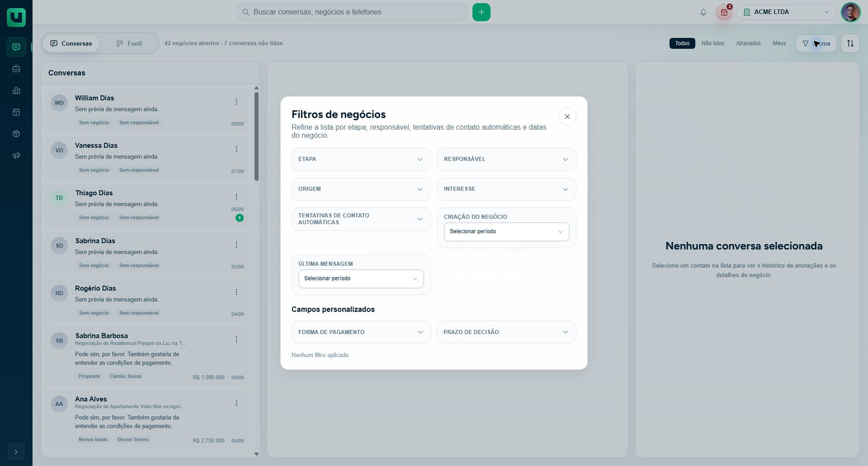Select period for Criação do negócio
The image size is (868, 466).
click(507, 232)
